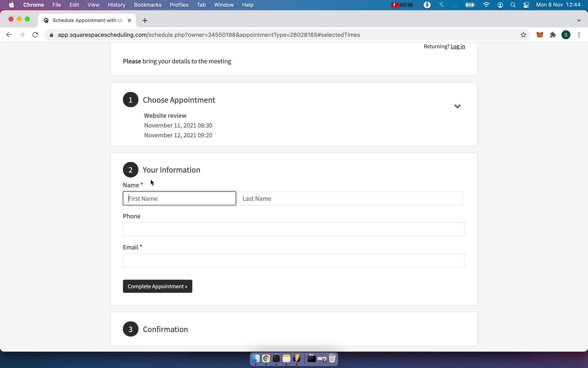Click the browser forward arrow
Viewport: 588px width, 368px height.
pos(22,35)
